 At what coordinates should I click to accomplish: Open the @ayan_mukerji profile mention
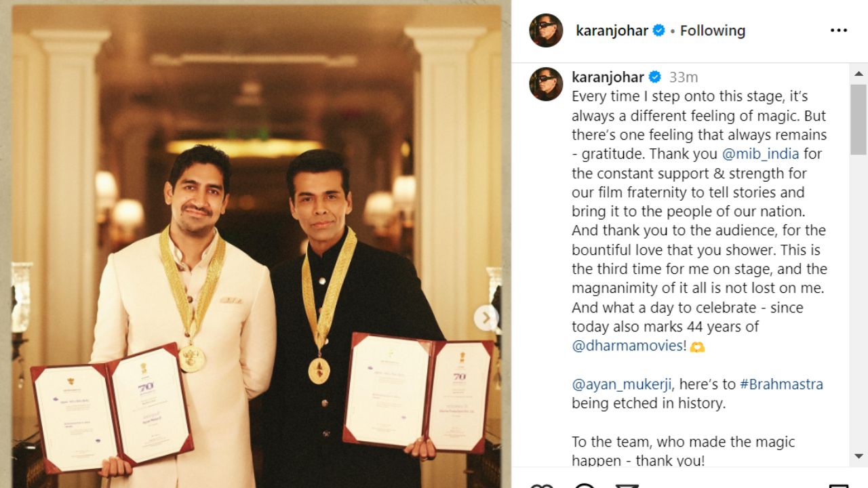pyautogui.click(x=622, y=384)
